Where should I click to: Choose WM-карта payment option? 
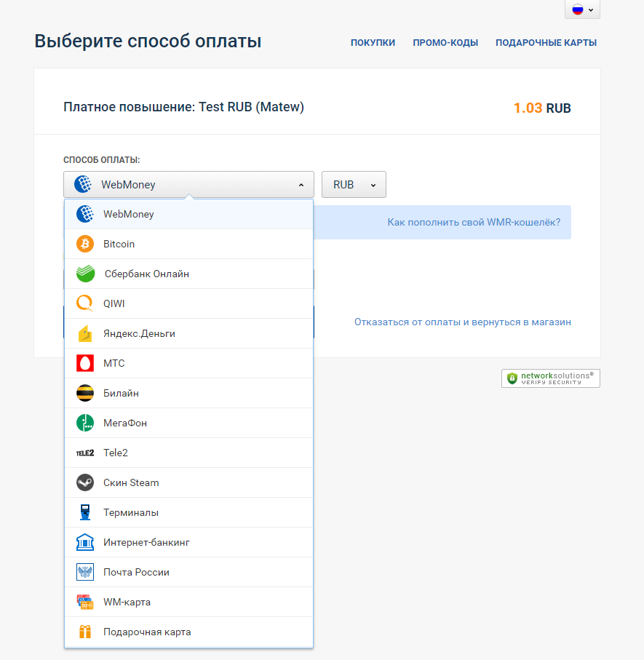(189, 603)
